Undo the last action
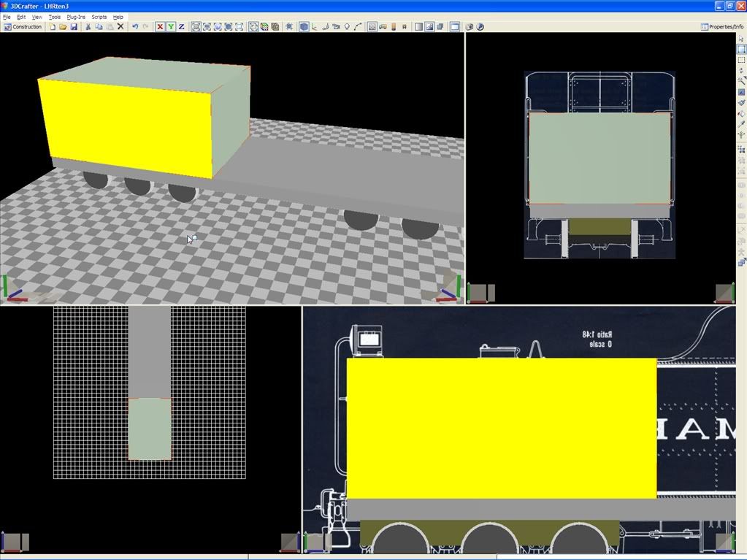Image resolution: width=747 pixels, height=560 pixels. 135,27
